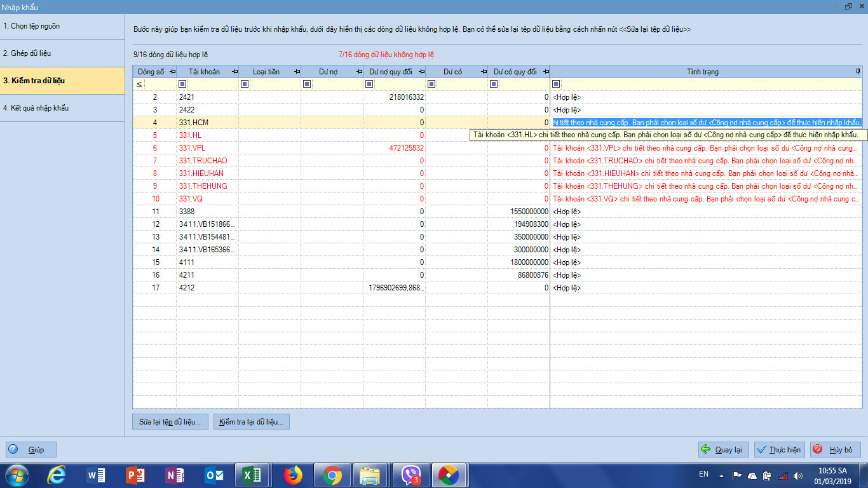Click the pin icon on Dòng số column
The height and width of the screenshot is (488, 868).
[172, 72]
